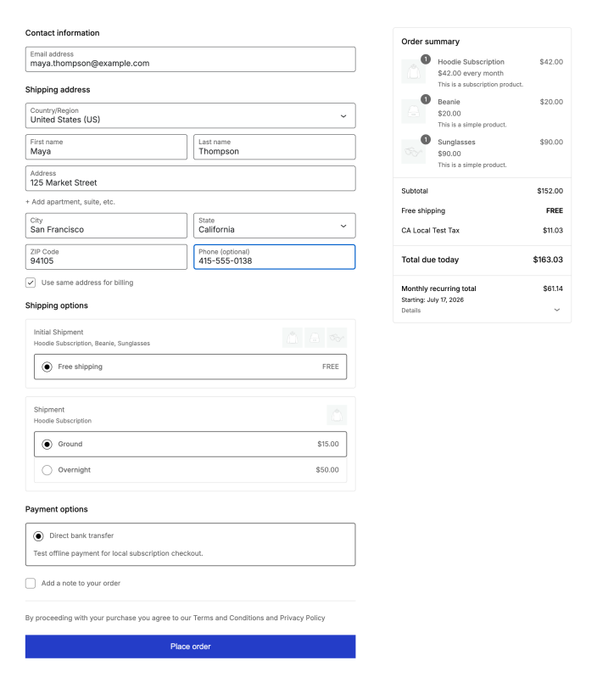Click the City field
597x700 pixels.
tap(106, 226)
